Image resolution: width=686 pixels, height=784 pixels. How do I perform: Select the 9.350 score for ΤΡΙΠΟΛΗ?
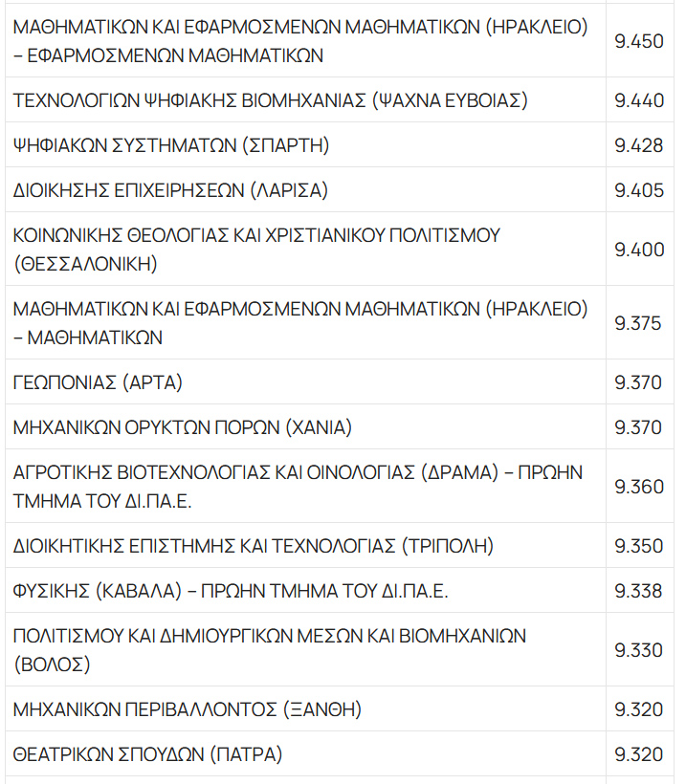tap(639, 547)
